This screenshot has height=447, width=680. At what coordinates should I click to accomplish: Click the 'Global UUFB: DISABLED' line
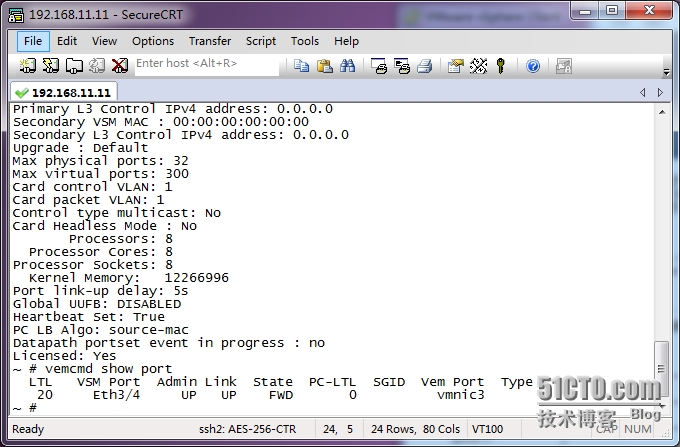point(97,304)
